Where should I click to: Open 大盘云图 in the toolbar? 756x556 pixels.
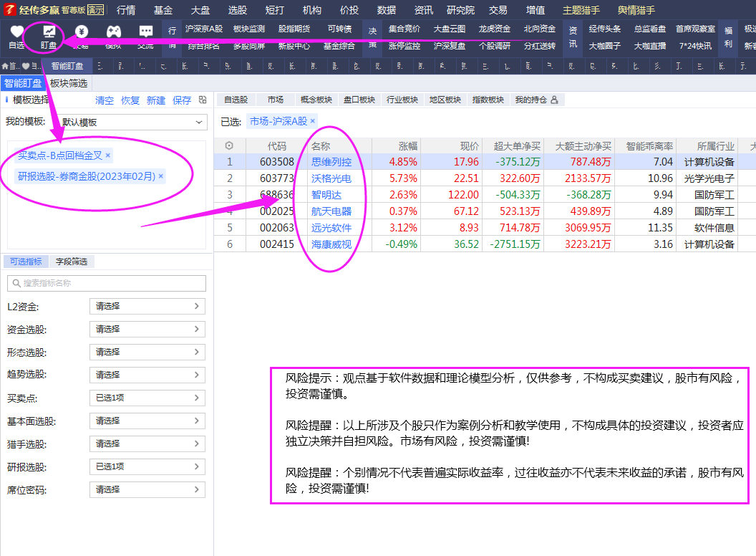pyautogui.click(x=450, y=29)
